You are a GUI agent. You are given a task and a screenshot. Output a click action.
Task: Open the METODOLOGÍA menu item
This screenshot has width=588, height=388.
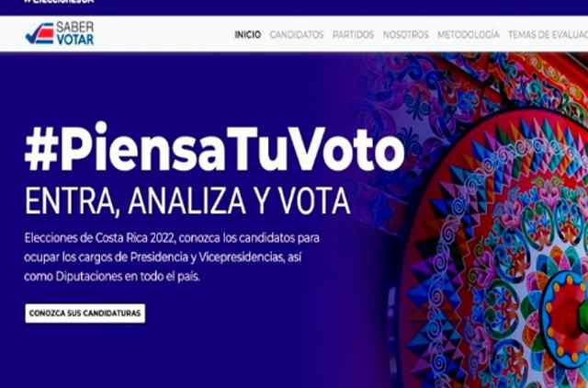(x=469, y=35)
